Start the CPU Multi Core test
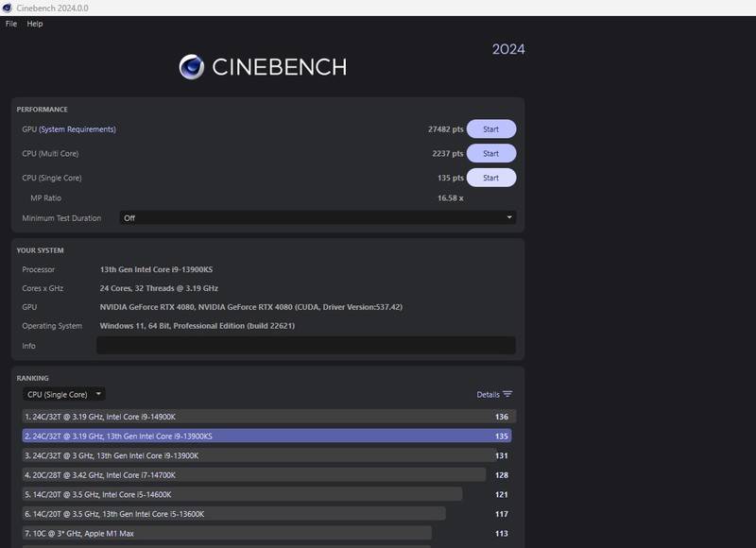Image resolution: width=756 pixels, height=548 pixels. click(x=491, y=153)
